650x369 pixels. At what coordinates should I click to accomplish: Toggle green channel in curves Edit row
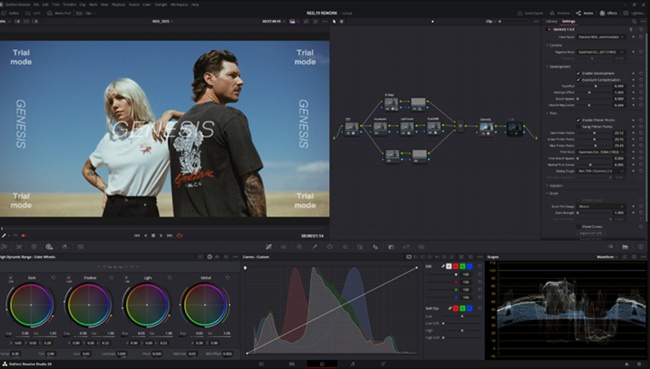point(463,266)
